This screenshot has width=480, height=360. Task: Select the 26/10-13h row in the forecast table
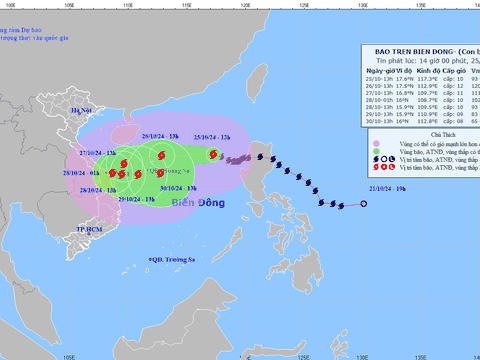coord(423,86)
